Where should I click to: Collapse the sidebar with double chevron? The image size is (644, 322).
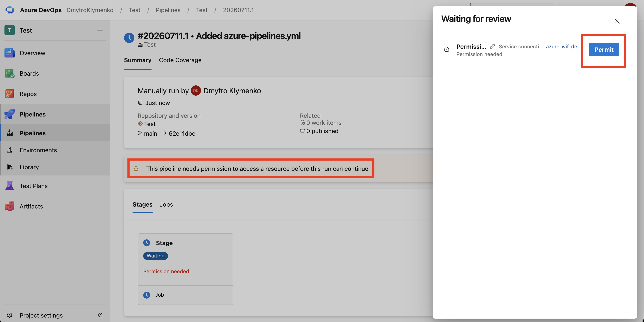pyautogui.click(x=100, y=315)
